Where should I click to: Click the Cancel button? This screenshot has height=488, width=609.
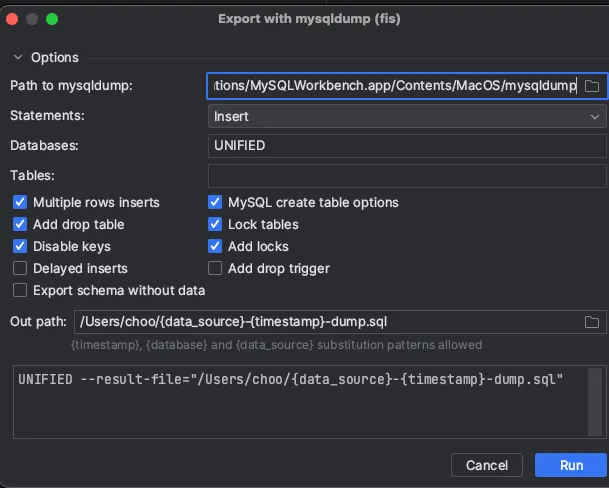click(487, 465)
